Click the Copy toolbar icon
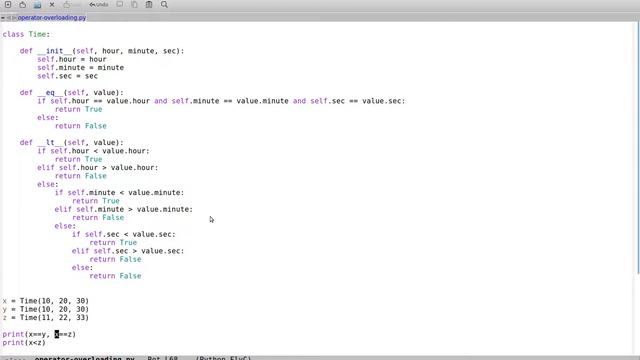This screenshot has width=640, height=360. pos(134,4)
